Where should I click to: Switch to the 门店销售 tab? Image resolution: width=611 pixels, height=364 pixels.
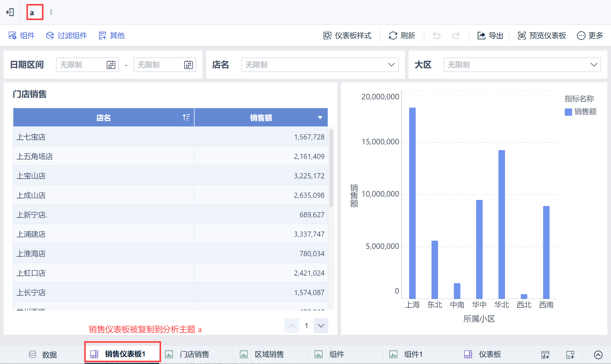tap(194, 354)
